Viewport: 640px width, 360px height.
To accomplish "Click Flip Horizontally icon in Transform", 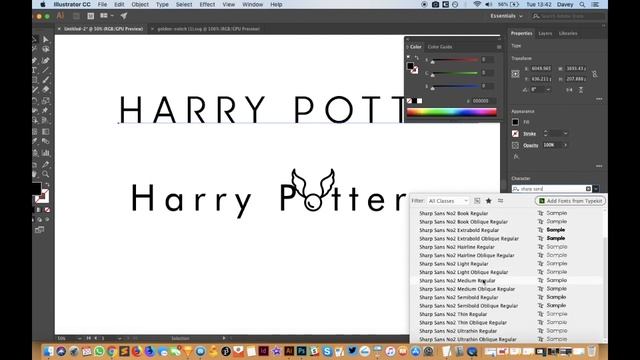I will click(x=569, y=89).
